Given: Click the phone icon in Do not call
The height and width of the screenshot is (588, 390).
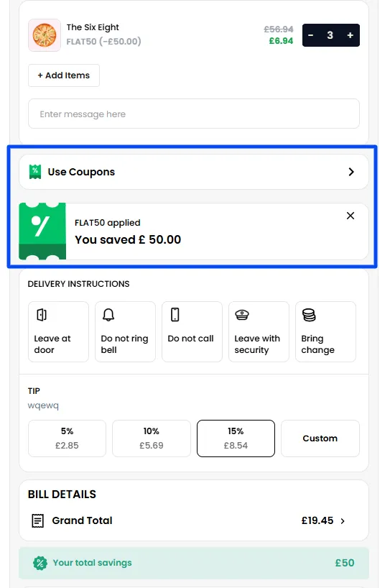Looking at the screenshot, I should (x=175, y=315).
